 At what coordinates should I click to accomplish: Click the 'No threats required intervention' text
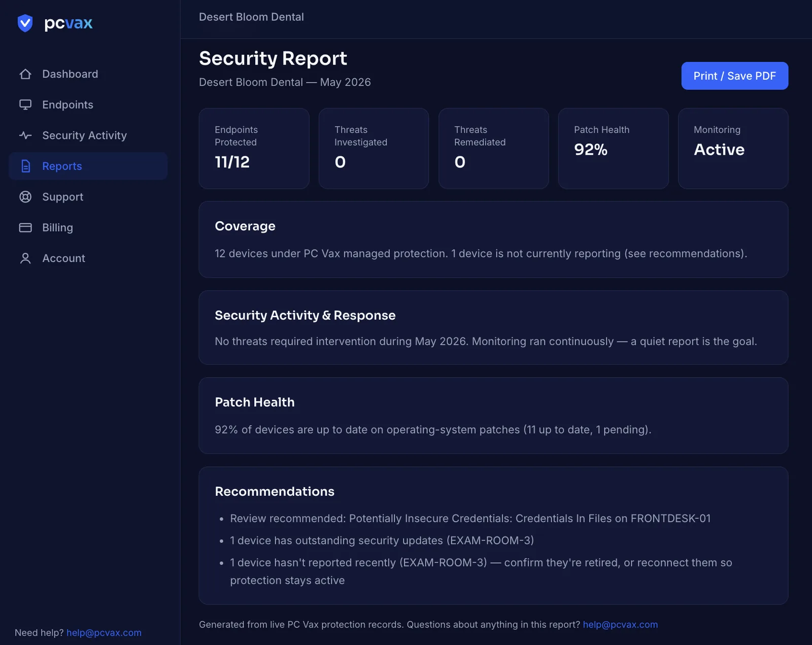point(486,342)
